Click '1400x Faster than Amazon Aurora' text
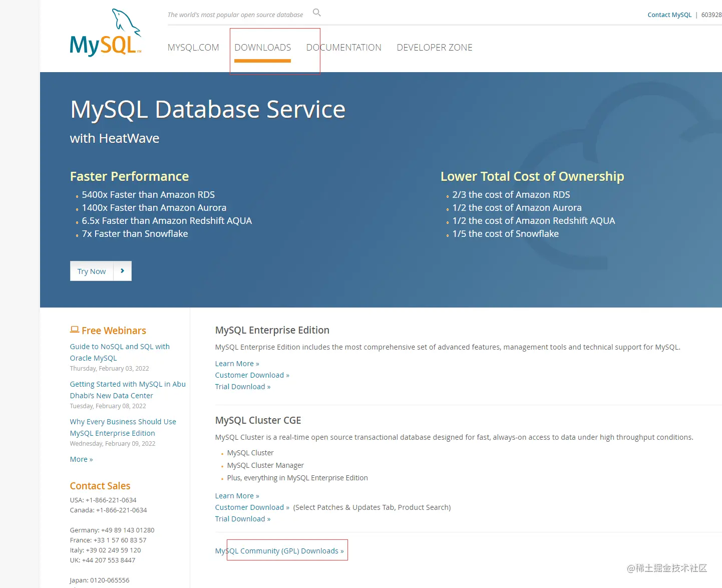This screenshot has width=722, height=588. click(154, 208)
